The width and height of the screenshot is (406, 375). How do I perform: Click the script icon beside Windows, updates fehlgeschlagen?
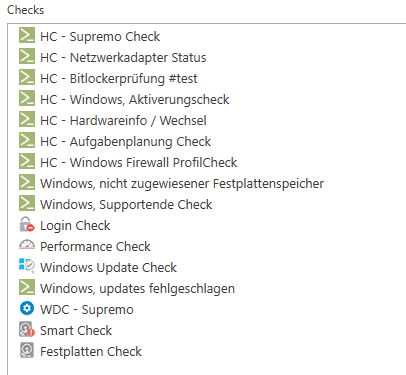point(27,288)
